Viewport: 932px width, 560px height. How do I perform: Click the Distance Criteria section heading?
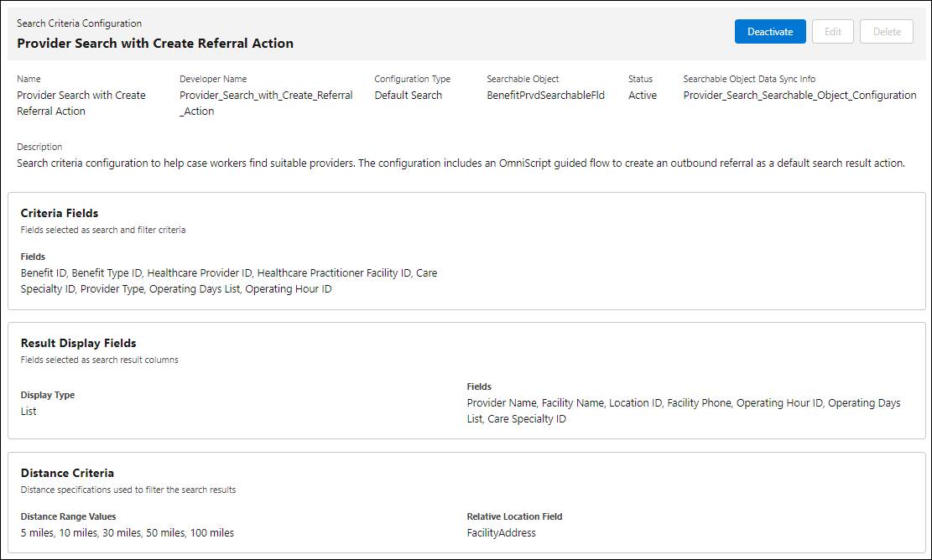[x=67, y=473]
